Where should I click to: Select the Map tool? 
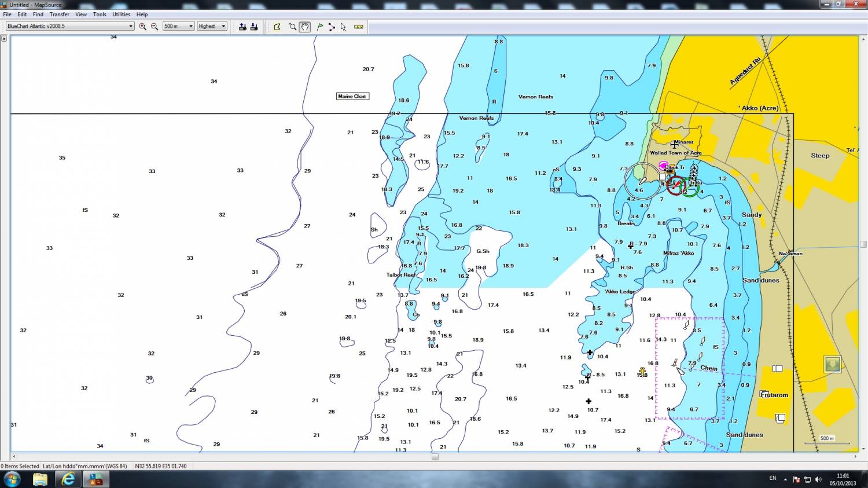[x=277, y=27]
